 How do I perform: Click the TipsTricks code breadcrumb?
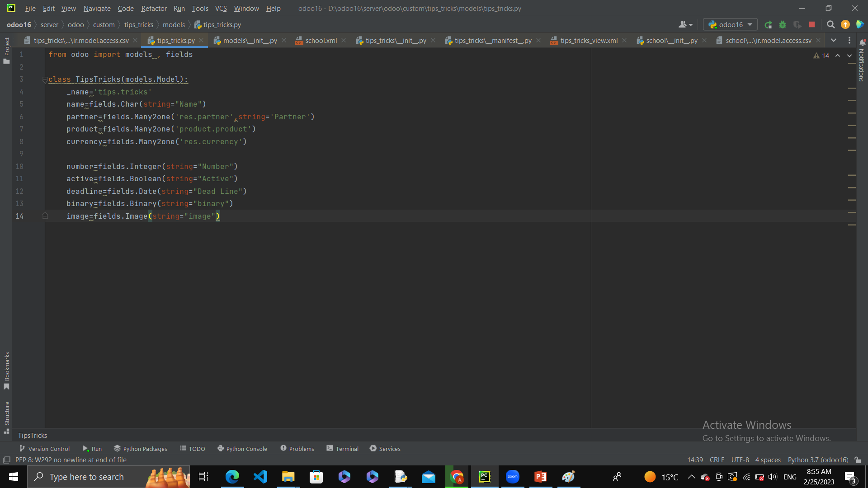click(x=33, y=436)
